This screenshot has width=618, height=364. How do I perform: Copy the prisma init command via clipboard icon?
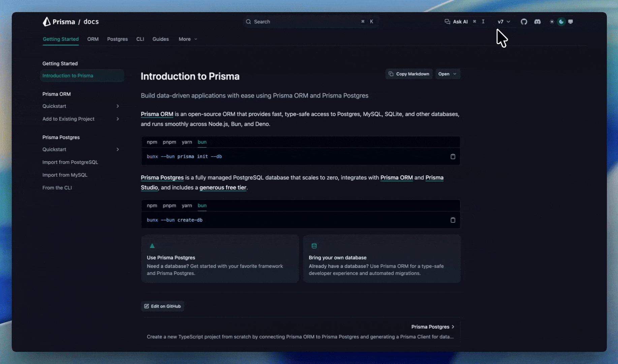(453, 156)
